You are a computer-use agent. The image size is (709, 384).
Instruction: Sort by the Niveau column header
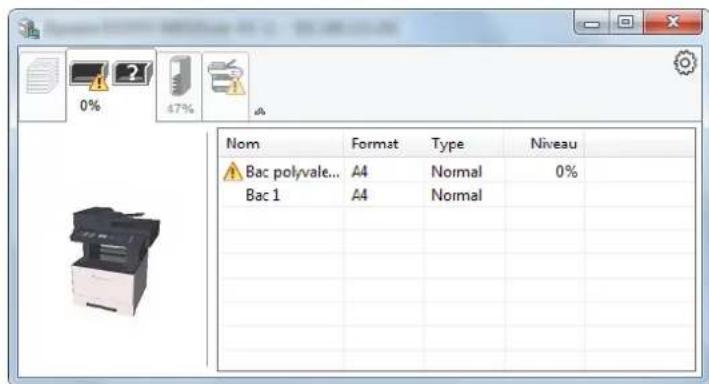544,144
